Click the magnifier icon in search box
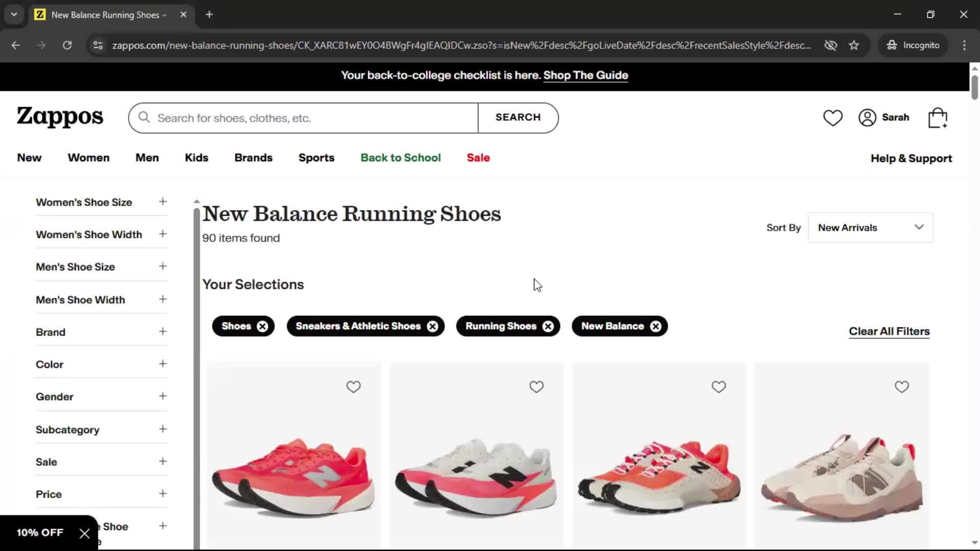 144,118
